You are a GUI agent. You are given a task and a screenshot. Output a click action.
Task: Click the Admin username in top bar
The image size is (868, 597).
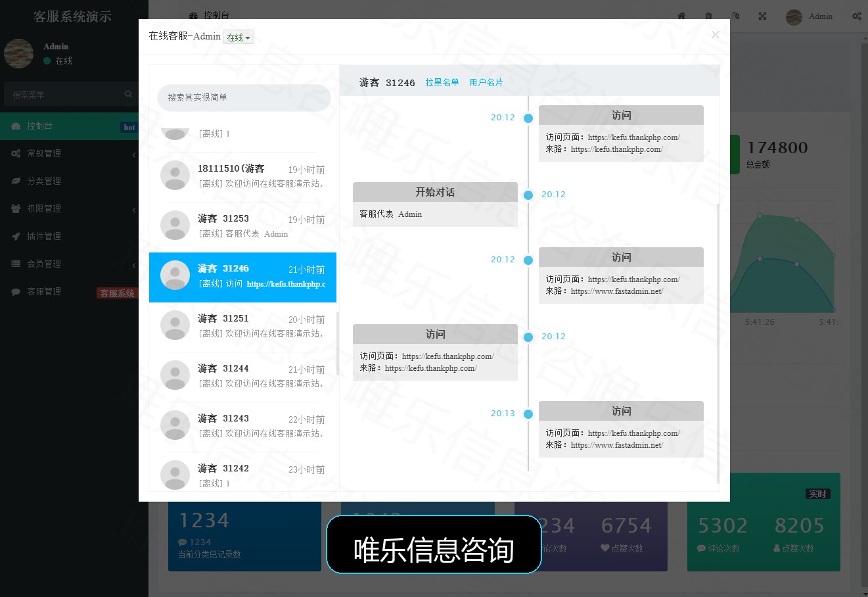pyautogui.click(x=821, y=16)
